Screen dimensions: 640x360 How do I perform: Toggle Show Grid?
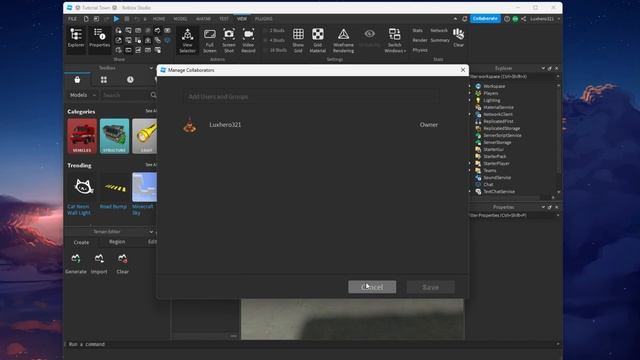[x=298, y=40]
